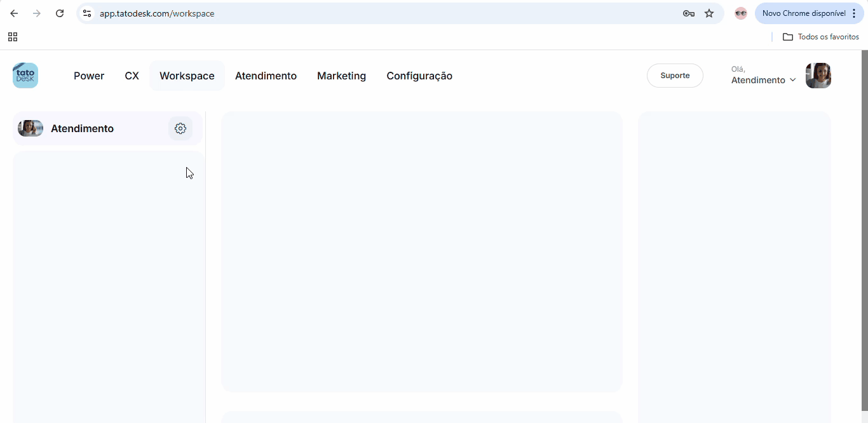The height and width of the screenshot is (423, 868).
Task: Click Novo Chrome disponível update button
Action: [x=803, y=13]
